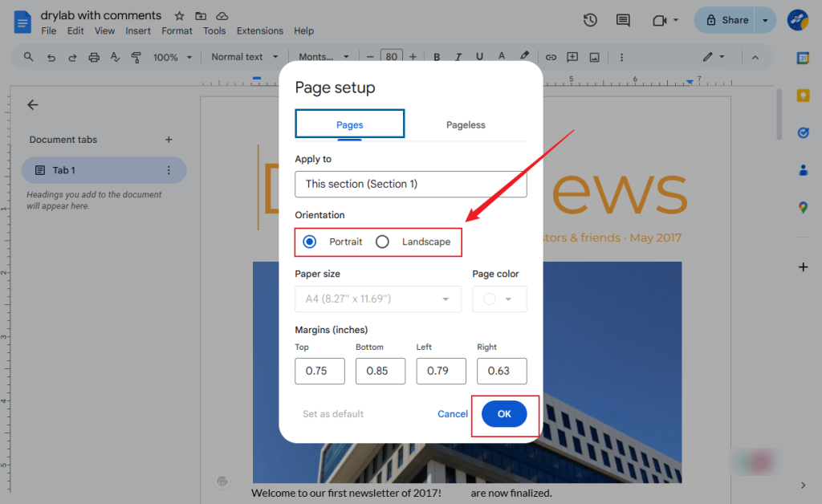Click the Top margin input field
822x504 pixels.
319,371
